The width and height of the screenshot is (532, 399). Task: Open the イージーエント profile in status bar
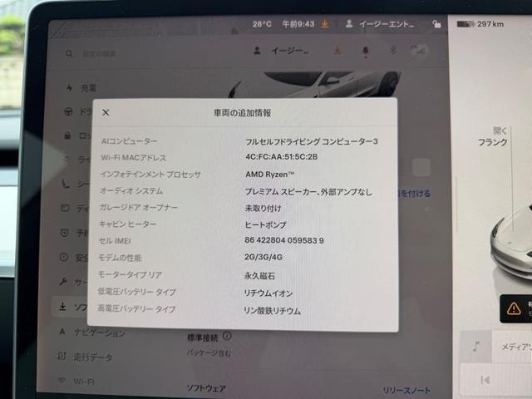(x=379, y=24)
